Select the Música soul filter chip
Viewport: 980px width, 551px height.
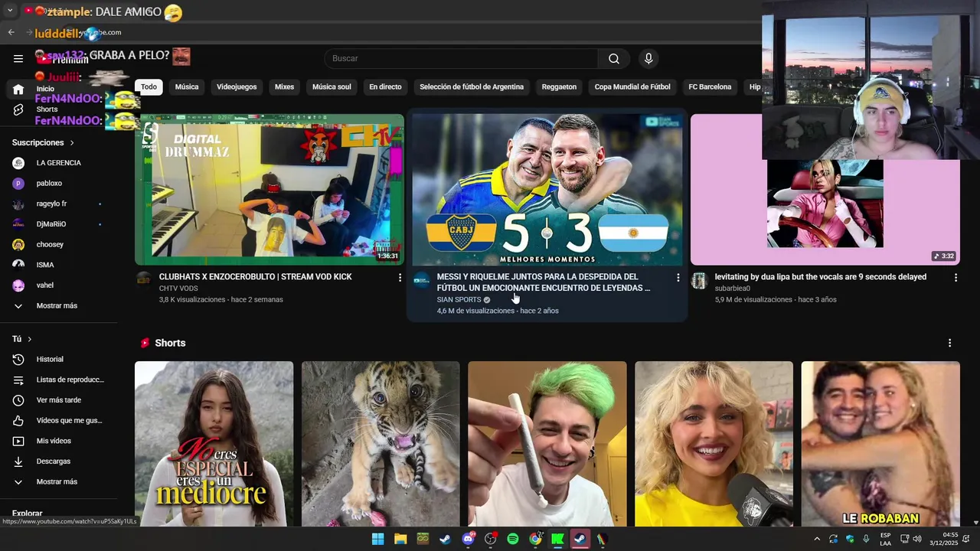click(332, 87)
